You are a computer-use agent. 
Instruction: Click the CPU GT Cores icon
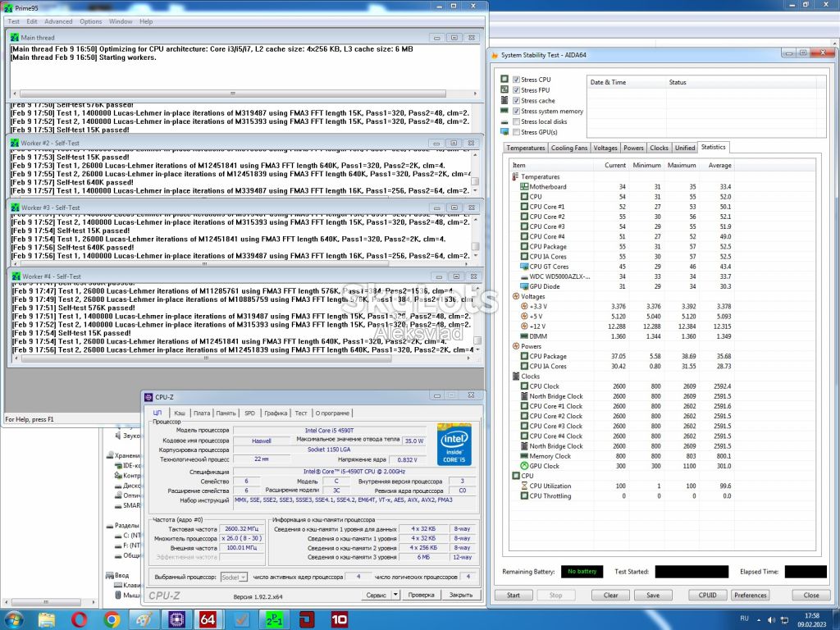coord(524,267)
